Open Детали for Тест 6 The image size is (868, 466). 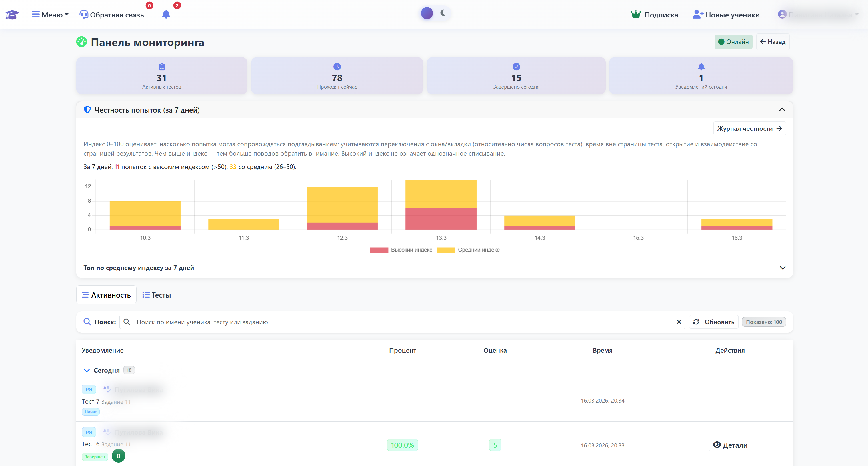click(730, 445)
